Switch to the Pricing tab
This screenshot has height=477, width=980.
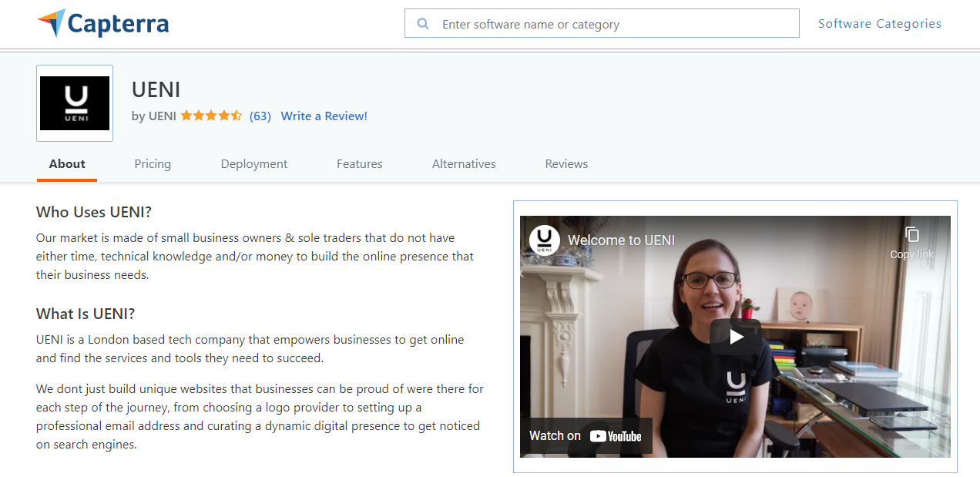(153, 163)
